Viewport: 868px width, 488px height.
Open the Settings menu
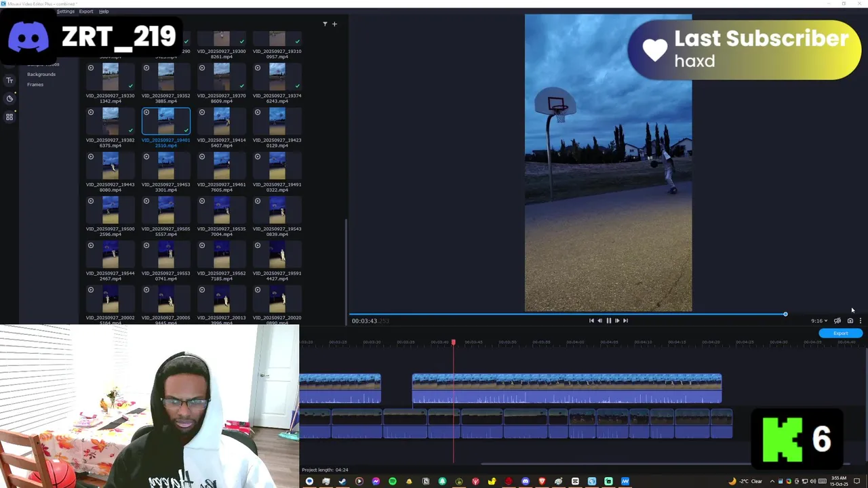pyautogui.click(x=66, y=12)
